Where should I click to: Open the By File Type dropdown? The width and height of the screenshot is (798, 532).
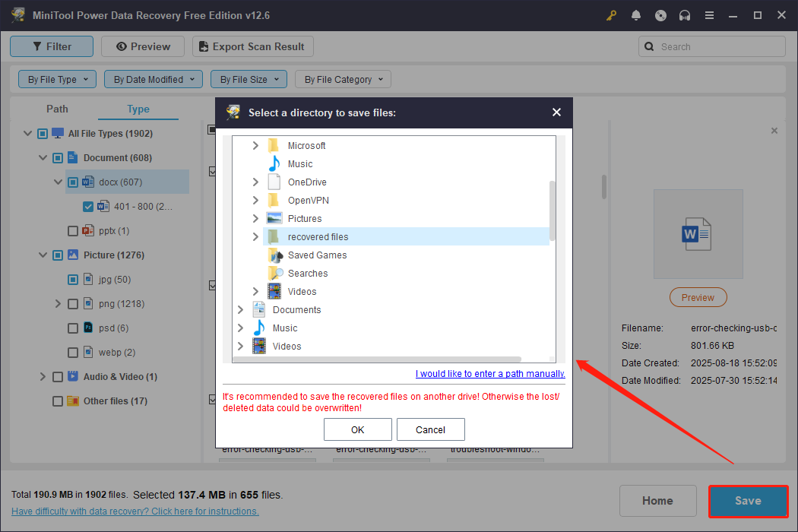(x=57, y=79)
